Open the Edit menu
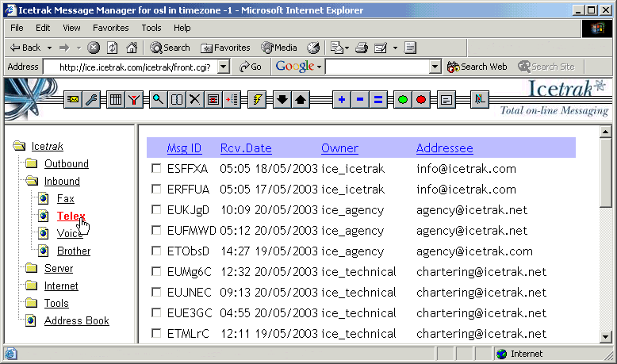 (43, 28)
